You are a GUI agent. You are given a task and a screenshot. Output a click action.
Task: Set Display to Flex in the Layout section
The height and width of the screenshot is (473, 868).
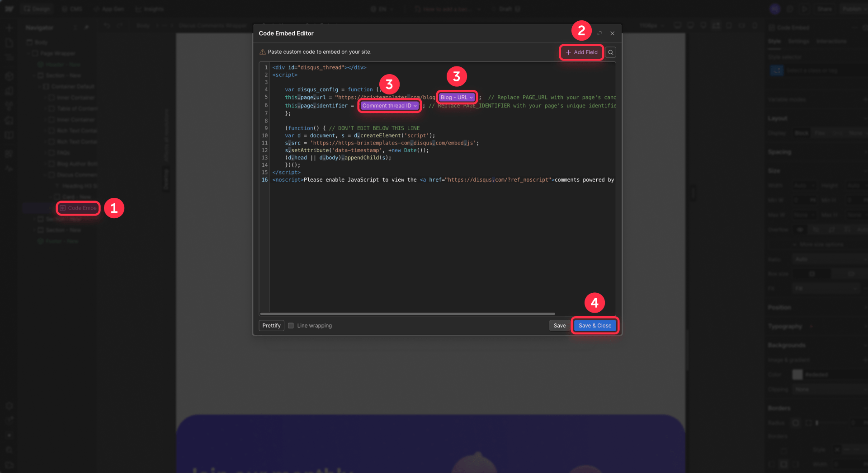point(820,133)
